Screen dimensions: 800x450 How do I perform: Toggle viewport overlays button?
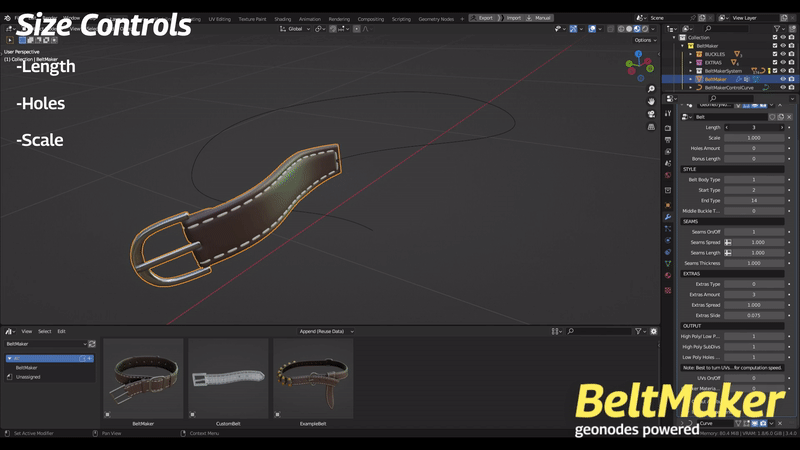click(x=592, y=29)
